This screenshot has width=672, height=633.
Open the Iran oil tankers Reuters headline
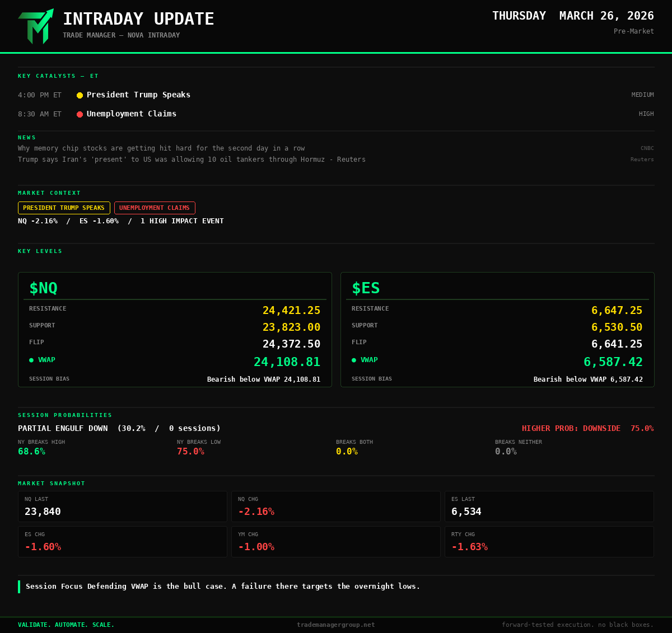pyautogui.click(x=192, y=160)
